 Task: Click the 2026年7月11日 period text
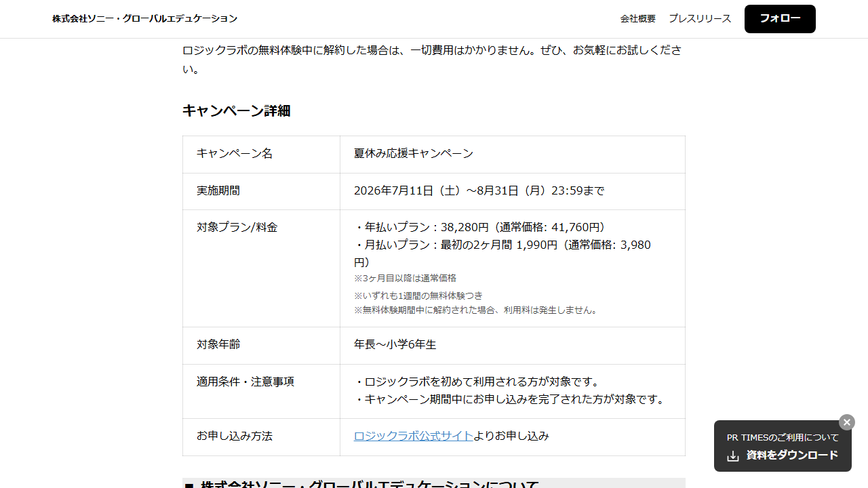click(x=479, y=191)
